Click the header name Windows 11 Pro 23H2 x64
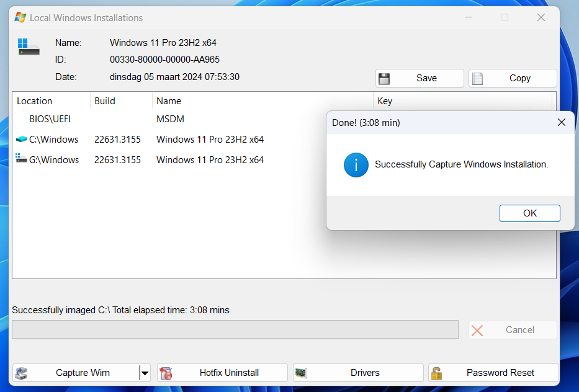This screenshot has width=579, height=392. point(163,43)
